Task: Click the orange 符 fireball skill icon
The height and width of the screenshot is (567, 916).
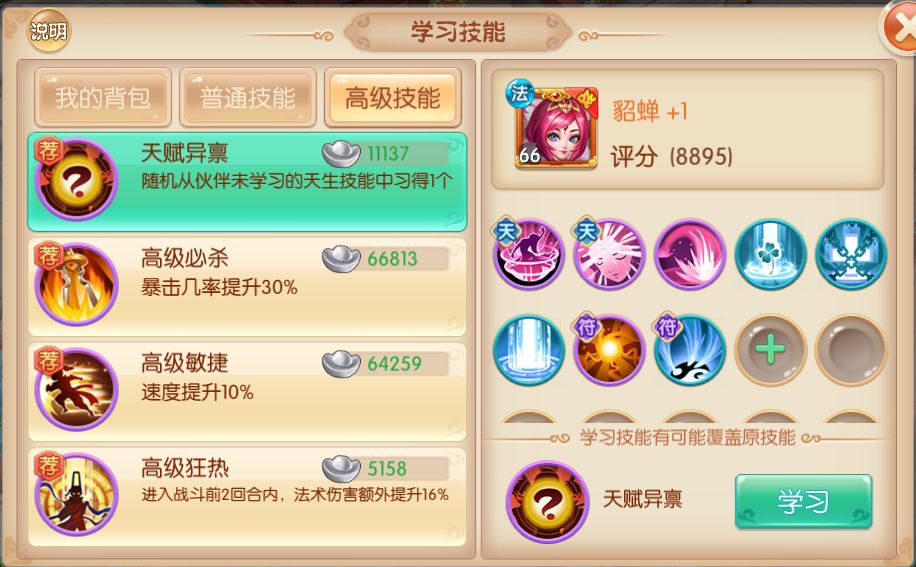Action: point(609,350)
